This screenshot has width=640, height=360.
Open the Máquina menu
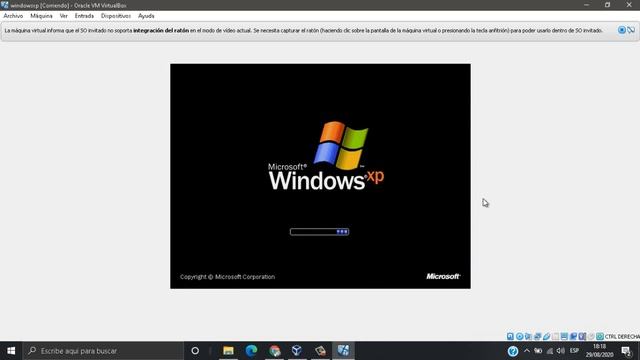click(x=41, y=16)
